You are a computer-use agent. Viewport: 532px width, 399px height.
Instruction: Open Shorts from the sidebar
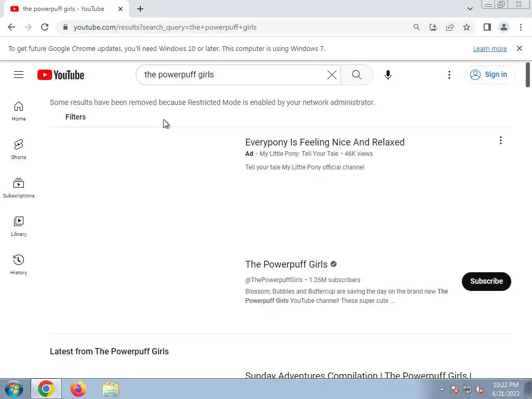pyautogui.click(x=19, y=150)
